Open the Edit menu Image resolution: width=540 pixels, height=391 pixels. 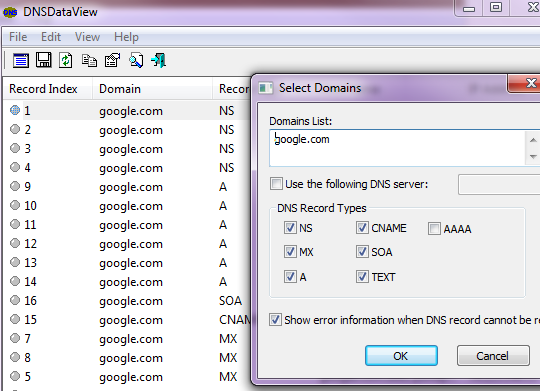point(51,37)
